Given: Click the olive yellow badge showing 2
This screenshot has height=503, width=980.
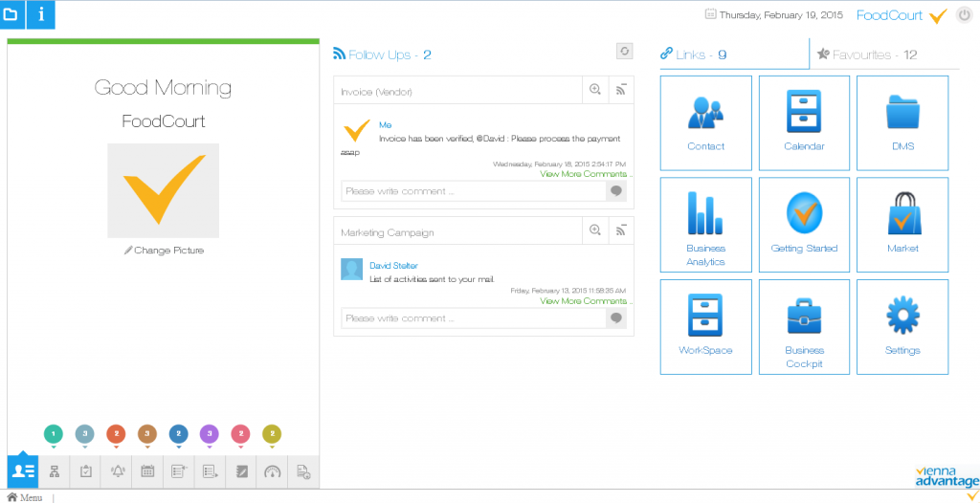Looking at the screenshot, I should (x=272, y=433).
